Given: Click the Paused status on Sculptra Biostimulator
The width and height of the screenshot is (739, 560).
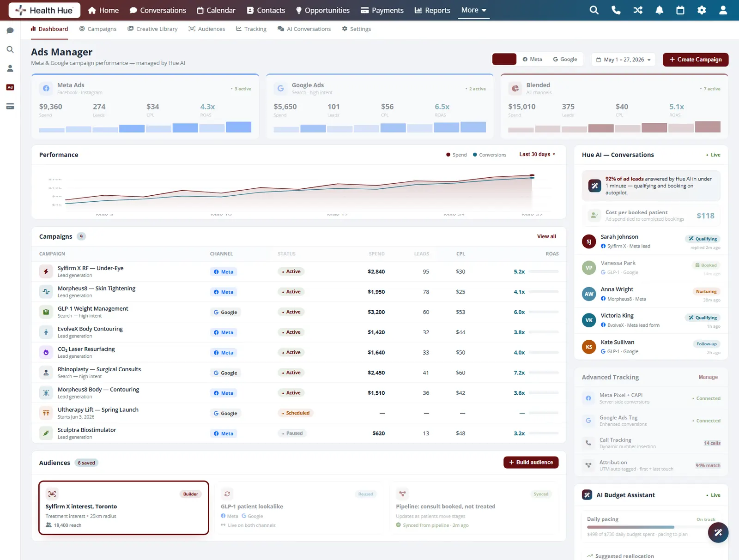Looking at the screenshot, I should coord(292,433).
